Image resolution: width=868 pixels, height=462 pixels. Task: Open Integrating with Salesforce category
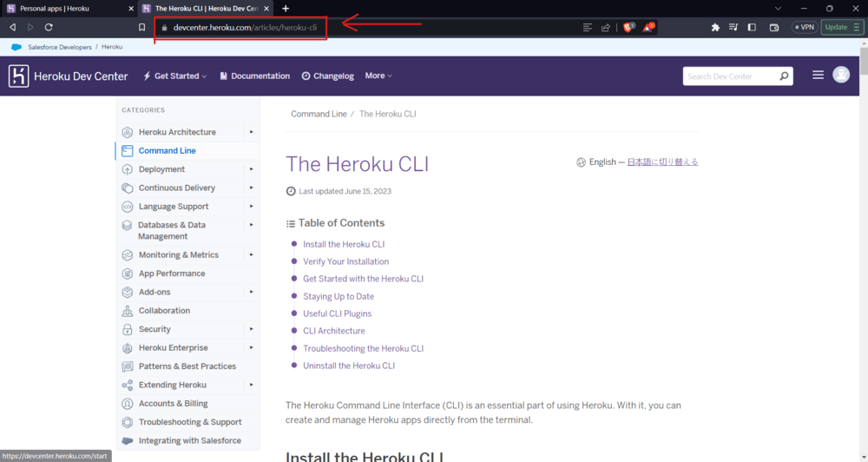pyautogui.click(x=190, y=441)
